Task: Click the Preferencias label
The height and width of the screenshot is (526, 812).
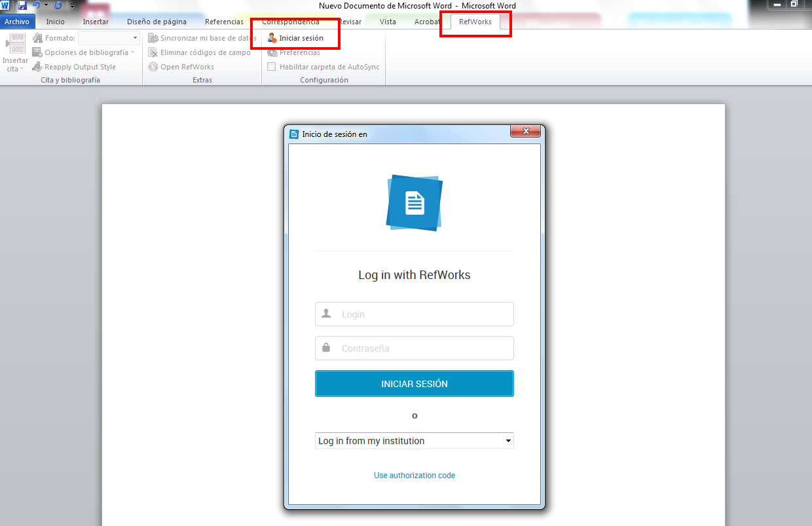Action: pos(300,52)
